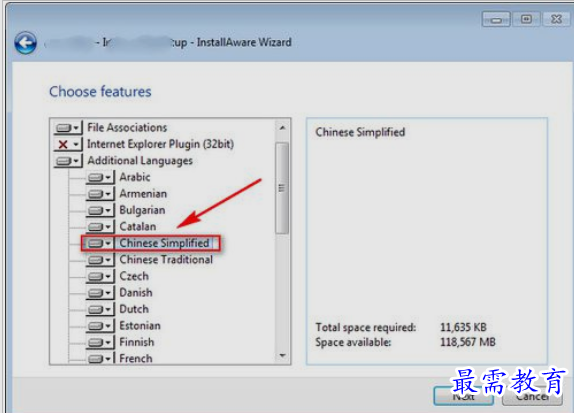The width and height of the screenshot is (574, 413).
Task: Select File Associations feature label
Action: 127,128
